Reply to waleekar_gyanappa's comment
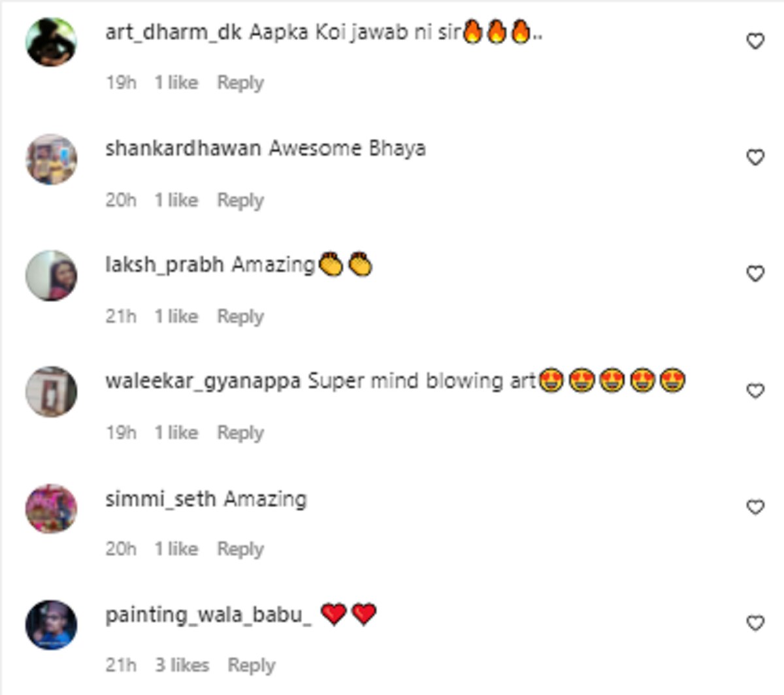 240,432
